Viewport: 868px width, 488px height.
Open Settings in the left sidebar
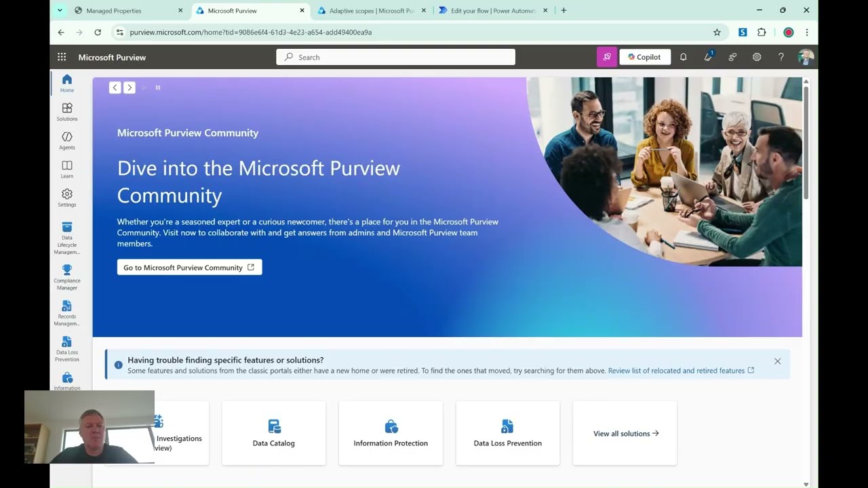(x=67, y=197)
